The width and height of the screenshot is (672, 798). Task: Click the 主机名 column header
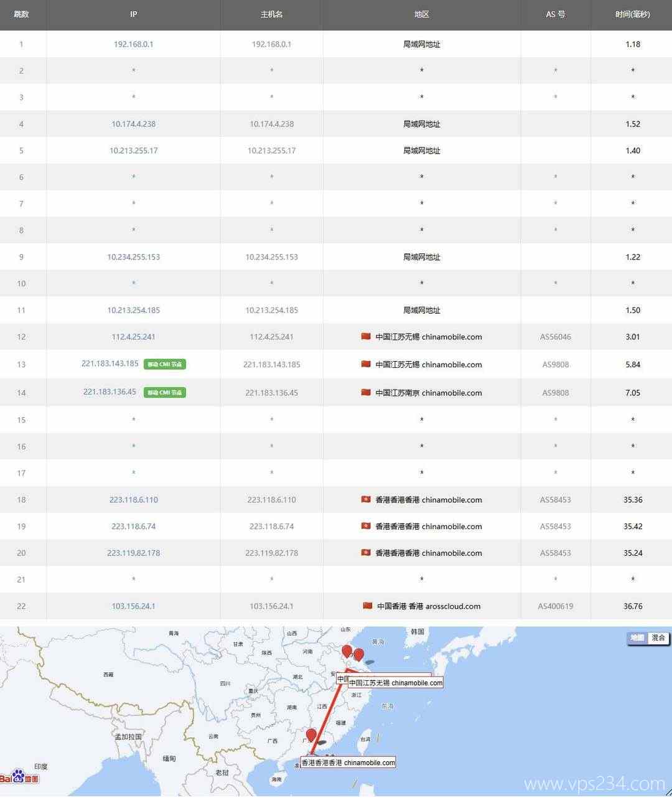coord(271,14)
